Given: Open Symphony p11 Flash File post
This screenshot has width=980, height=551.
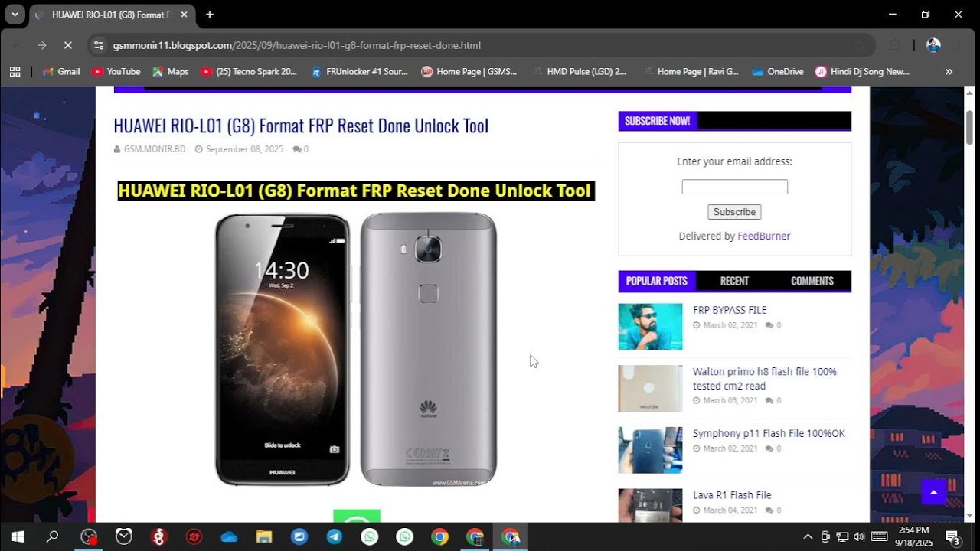Looking at the screenshot, I should [769, 433].
